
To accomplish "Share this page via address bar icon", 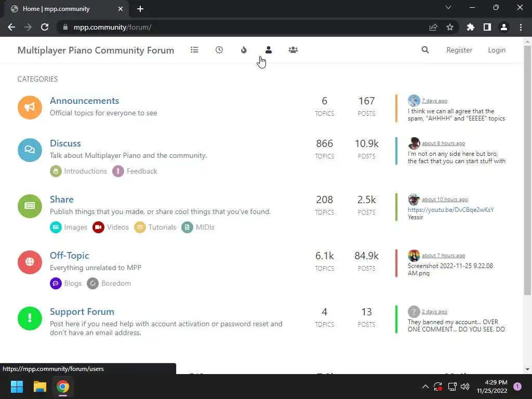I will 433,27.
